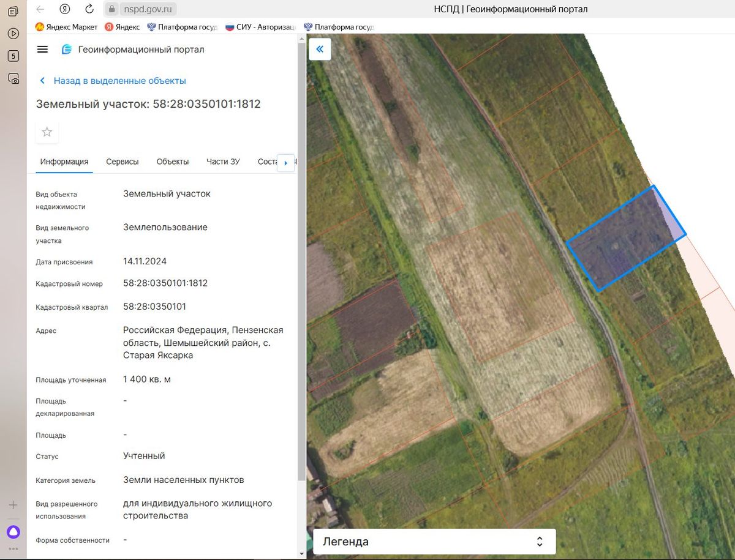Select the Информация tab
735x560 pixels.
click(x=64, y=162)
